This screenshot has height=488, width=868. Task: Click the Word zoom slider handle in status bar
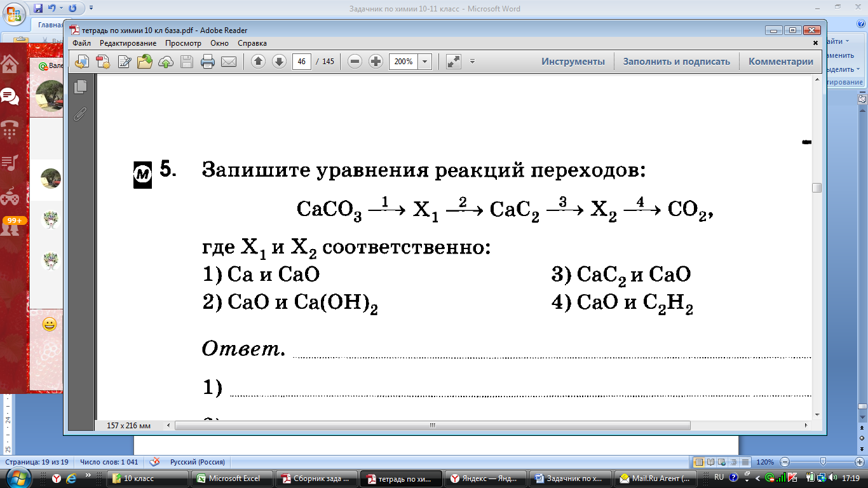(x=823, y=462)
